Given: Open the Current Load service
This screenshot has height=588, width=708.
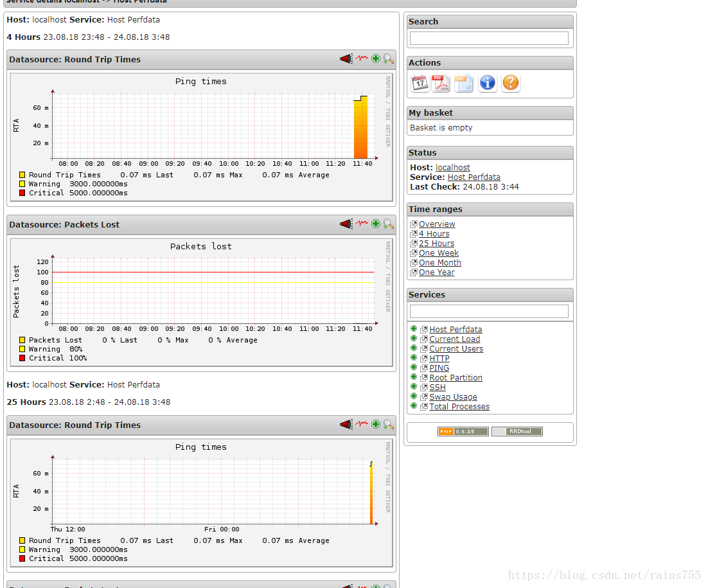Looking at the screenshot, I should (x=455, y=339).
